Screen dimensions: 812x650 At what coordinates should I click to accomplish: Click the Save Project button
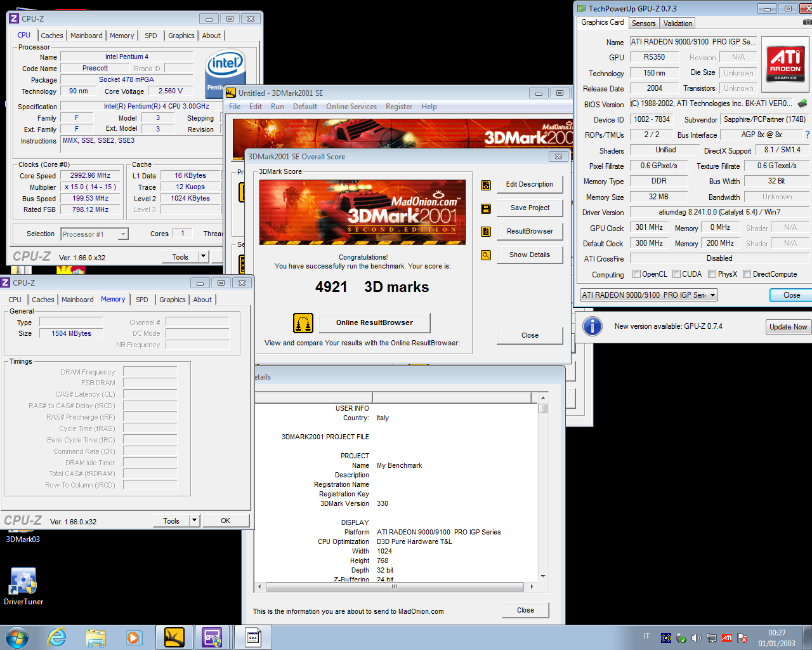(x=530, y=208)
